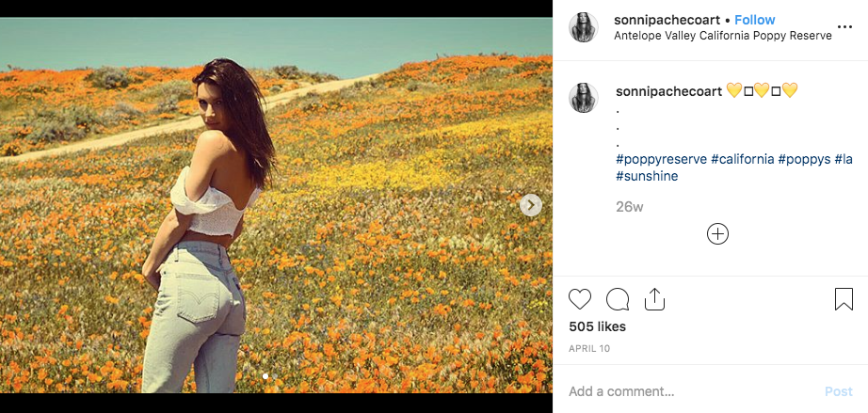
Task: Load more comments with the plus circle
Action: click(717, 234)
